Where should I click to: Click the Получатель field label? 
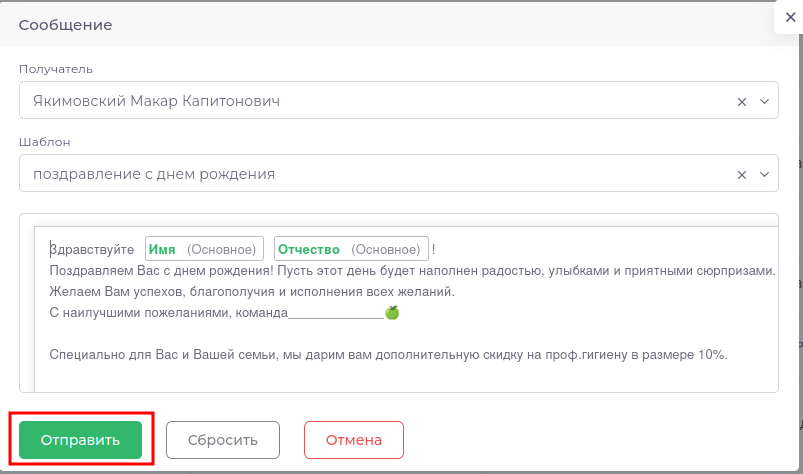coord(56,69)
